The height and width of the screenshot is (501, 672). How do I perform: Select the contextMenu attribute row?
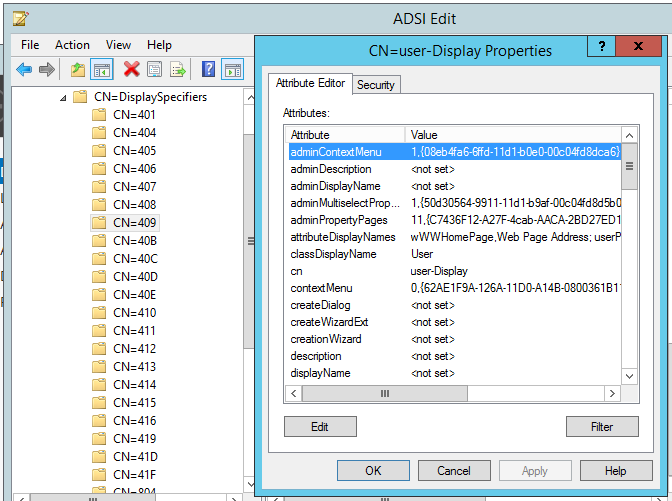click(x=455, y=288)
